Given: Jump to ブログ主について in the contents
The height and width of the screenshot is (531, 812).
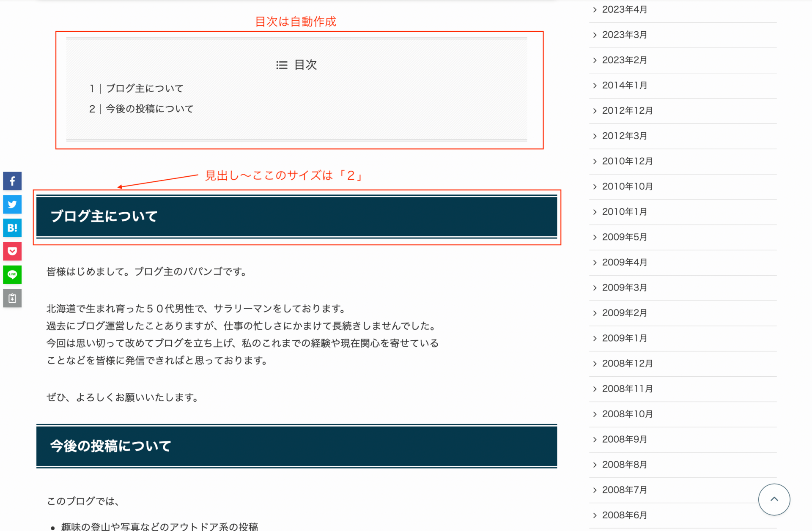Looking at the screenshot, I should (145, 88).
